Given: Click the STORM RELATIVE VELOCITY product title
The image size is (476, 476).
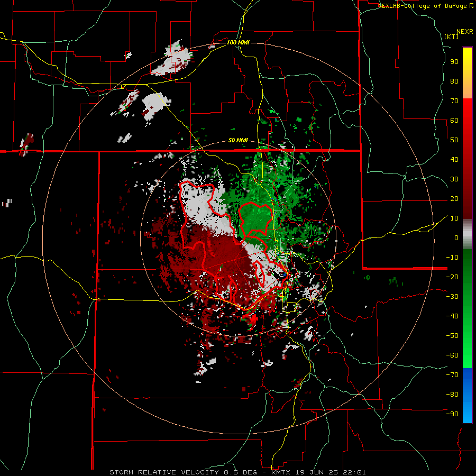Looking at the screenshot, I should (x=164, y=472).
